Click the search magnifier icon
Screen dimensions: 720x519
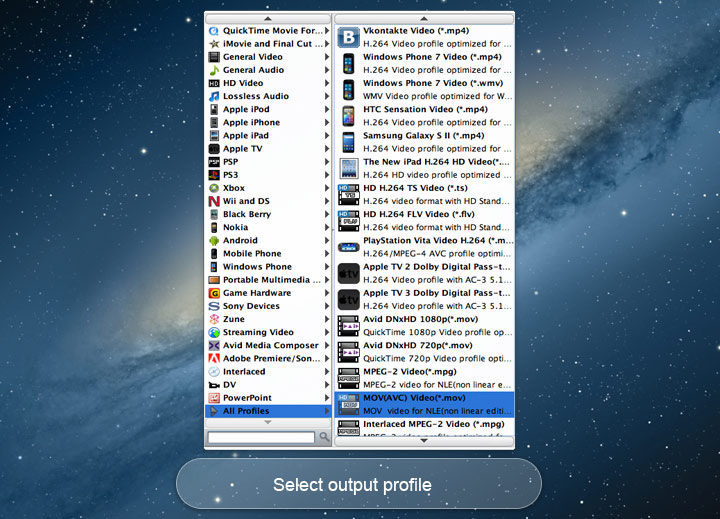click(324, 437)
